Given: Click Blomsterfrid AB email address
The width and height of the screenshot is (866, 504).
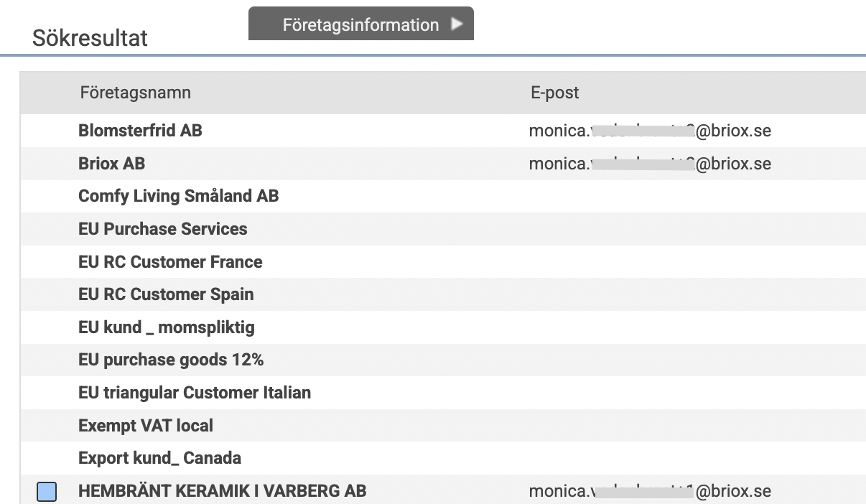Looking at the screenshot, I should pos(650,131).
